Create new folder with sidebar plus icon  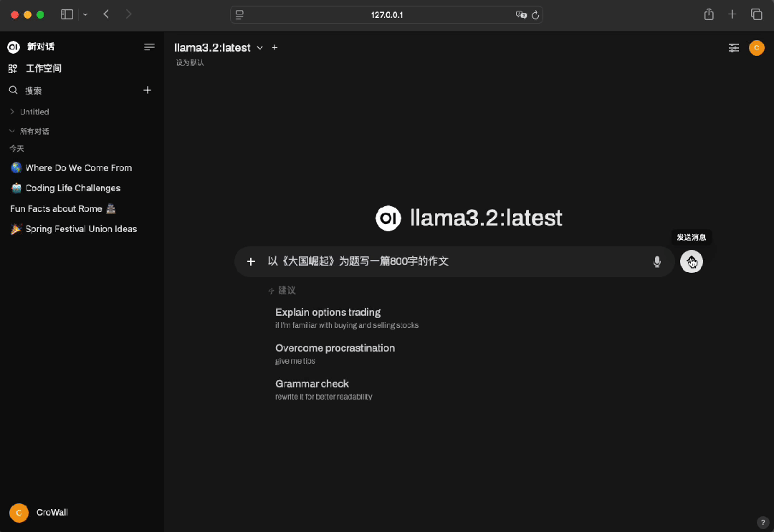[147, 90]
